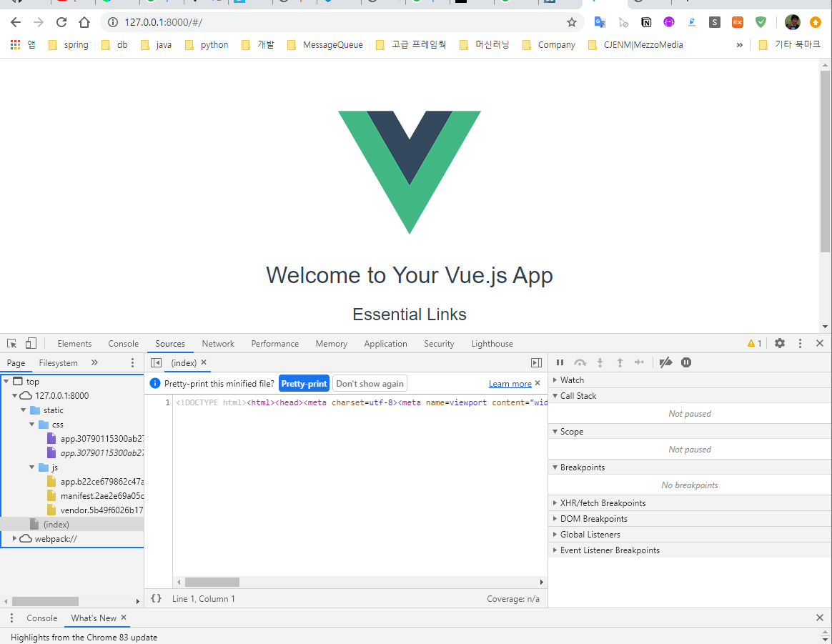Image resolution: width=832 pixels, height=644 pixels.
Task: Select the Filesystem navigator tab
Action: [x=59, y=363]
